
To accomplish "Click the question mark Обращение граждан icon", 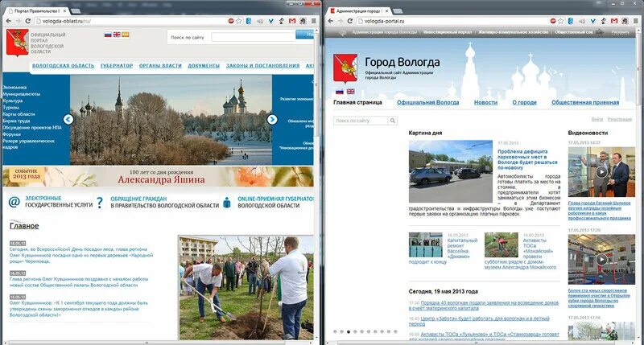I will pos(99,202).
